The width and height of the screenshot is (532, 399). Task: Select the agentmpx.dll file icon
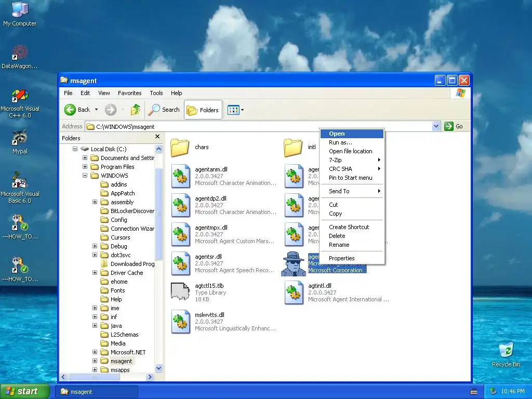tap(180, 234)
